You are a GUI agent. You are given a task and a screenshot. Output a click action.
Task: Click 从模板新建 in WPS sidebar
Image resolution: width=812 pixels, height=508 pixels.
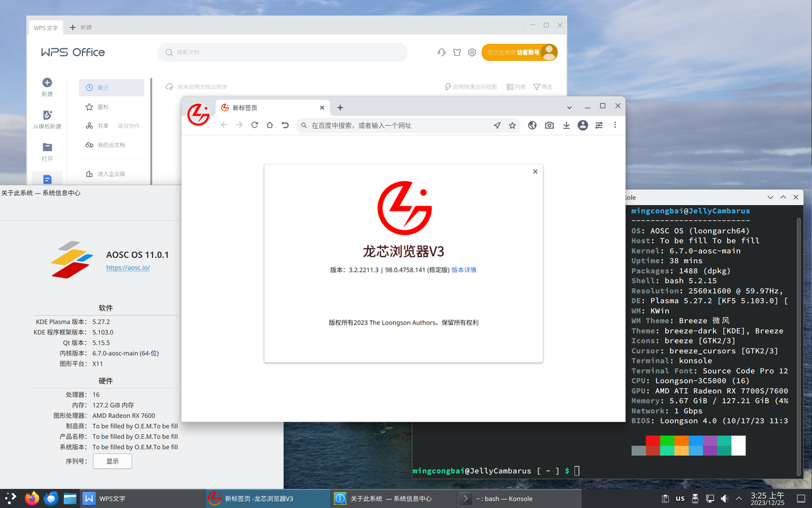tap(47, 119)
